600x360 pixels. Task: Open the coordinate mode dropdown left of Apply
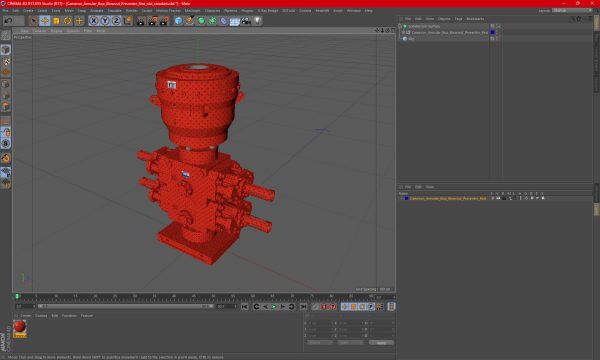[x=320, y=343]
